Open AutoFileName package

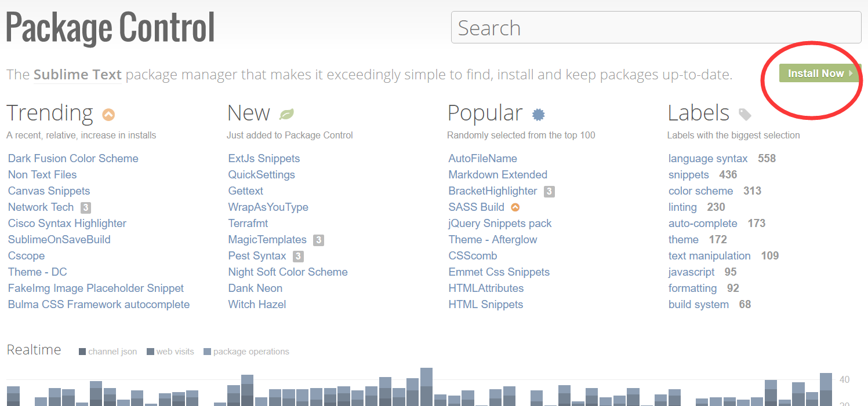coord(483,159)
